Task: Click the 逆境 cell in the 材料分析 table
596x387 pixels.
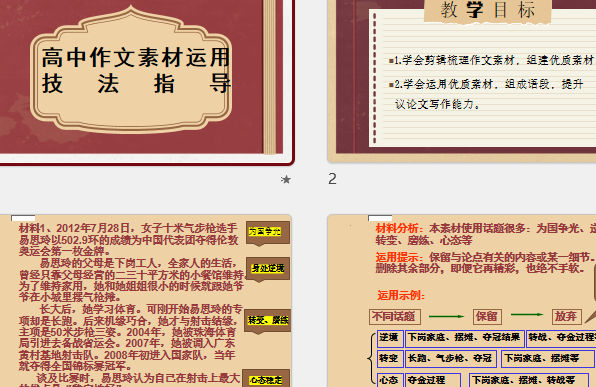Action: coord(390,338)
